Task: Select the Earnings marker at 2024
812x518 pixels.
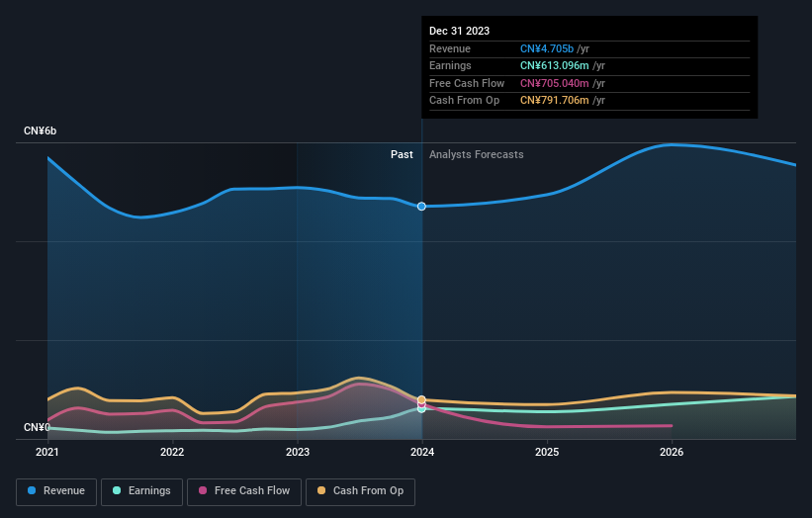Action: pos(421,409)
